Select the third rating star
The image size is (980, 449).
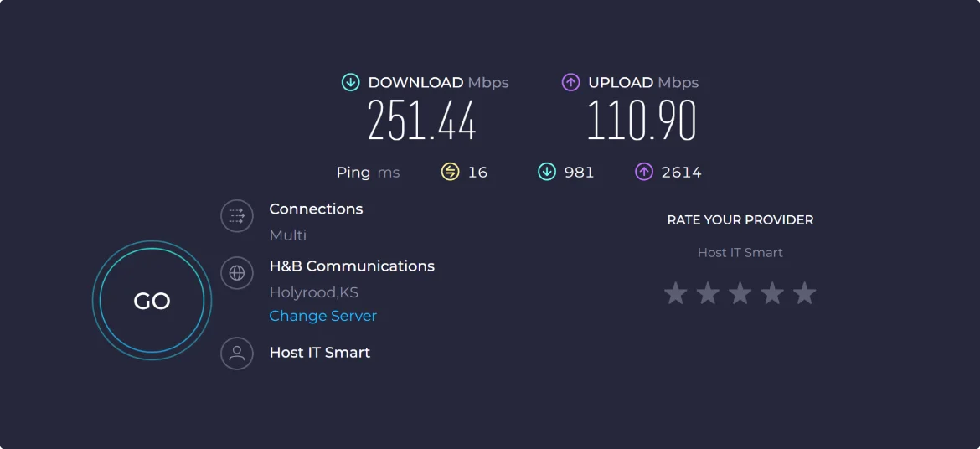[740, 293]
